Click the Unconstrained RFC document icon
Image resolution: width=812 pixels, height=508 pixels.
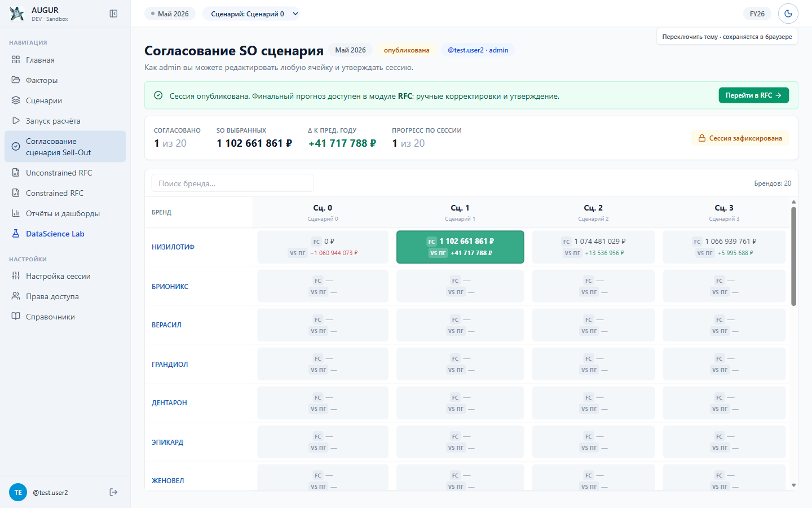[x=16, y=173]
